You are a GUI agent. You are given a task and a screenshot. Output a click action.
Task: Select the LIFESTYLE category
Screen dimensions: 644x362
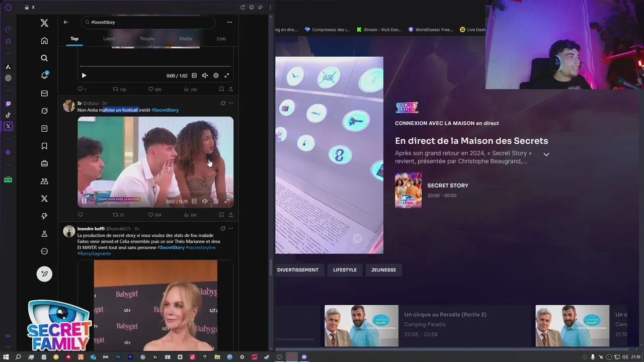click(345, 270)
